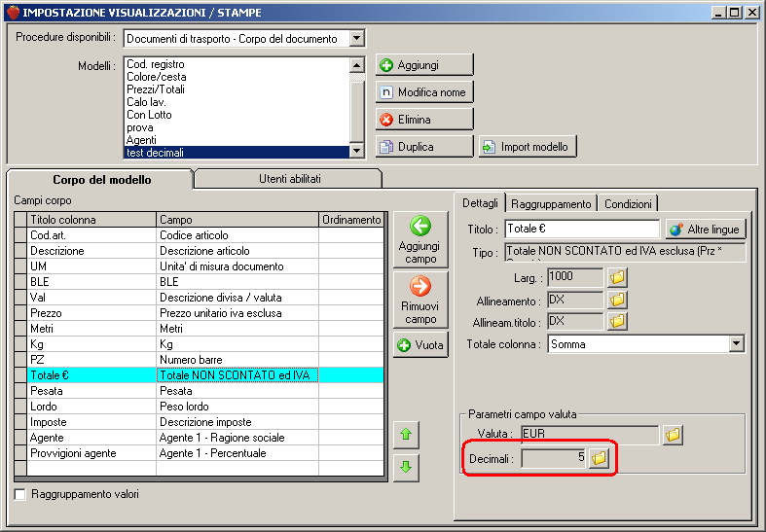Click the Import modello button
Screen dimensions: 766x532
coord(528,147)
